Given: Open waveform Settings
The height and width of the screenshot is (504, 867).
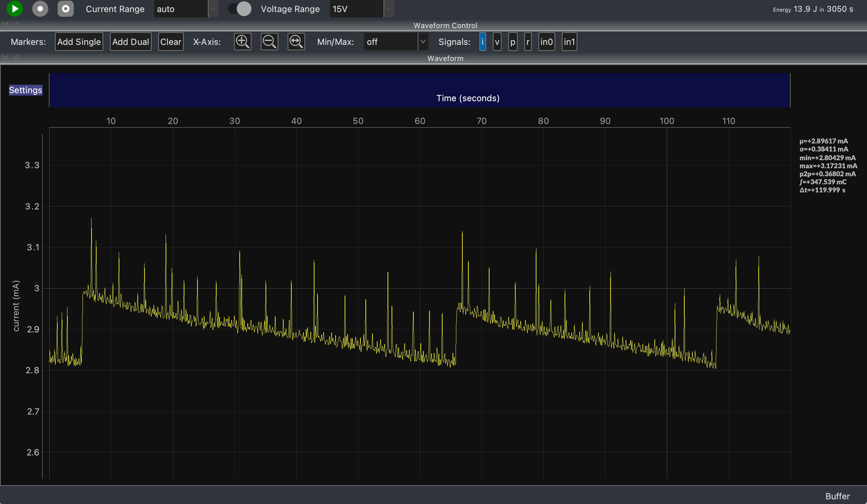Looking at the screenshot, I should [26, 90].
